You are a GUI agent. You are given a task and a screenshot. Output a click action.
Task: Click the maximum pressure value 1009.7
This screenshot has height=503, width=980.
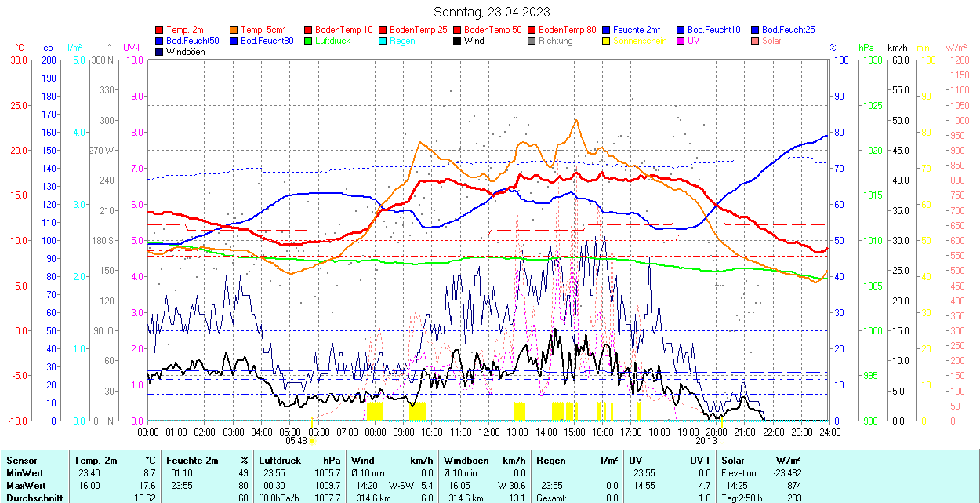coord(328,486)
